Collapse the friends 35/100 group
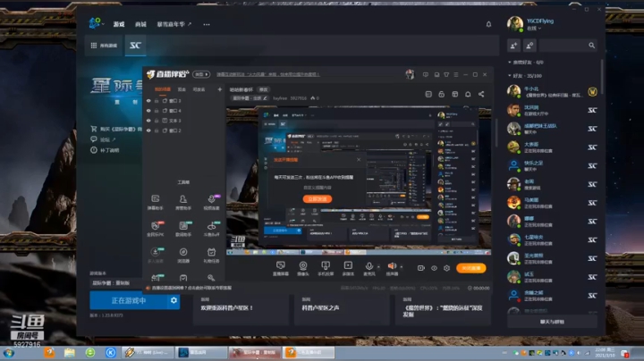 point(525,76)
